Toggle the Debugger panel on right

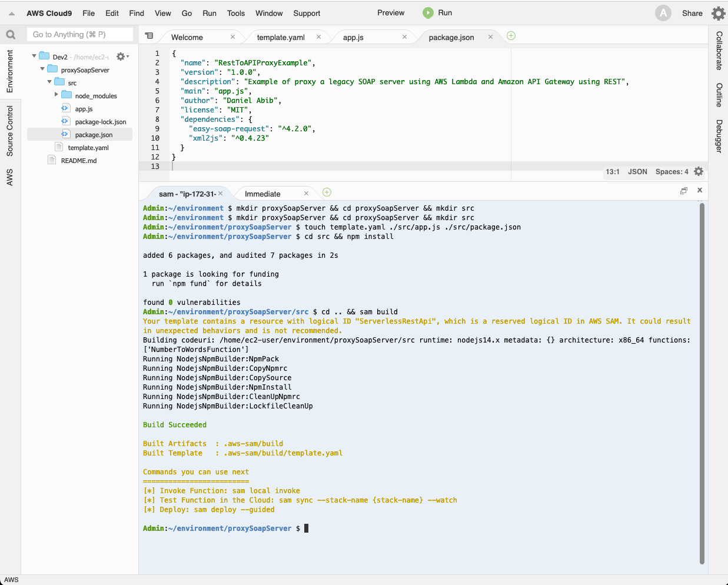[719, 136]
